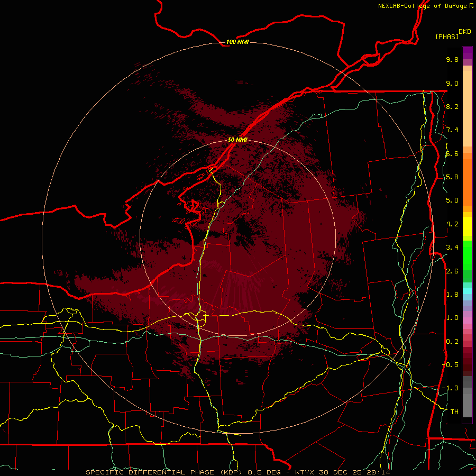This screenshot has height=476, width=476.
Task: Click the -1.3 value on the color scale
Action: point(451,388)
